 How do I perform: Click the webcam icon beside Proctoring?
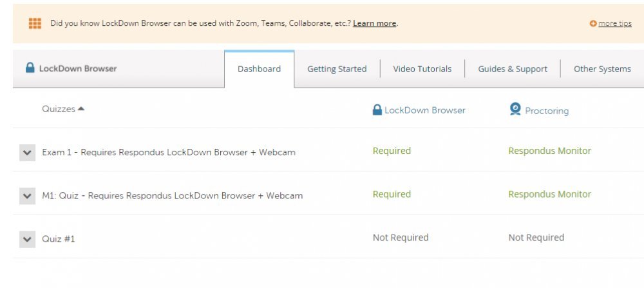515,110
